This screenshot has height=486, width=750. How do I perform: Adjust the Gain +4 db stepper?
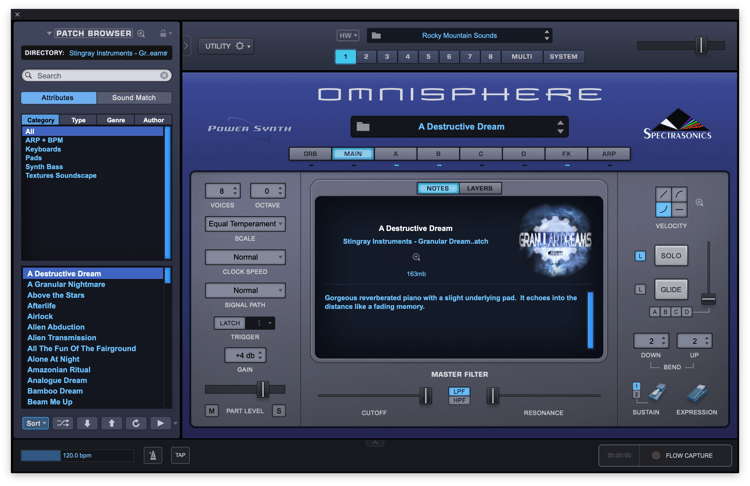(x=260, y=355)
